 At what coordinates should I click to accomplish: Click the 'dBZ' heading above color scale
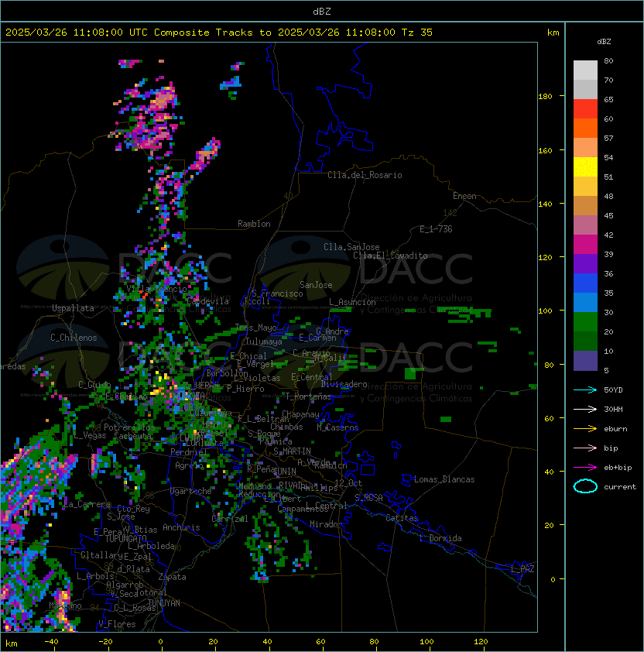pos(604,42)
